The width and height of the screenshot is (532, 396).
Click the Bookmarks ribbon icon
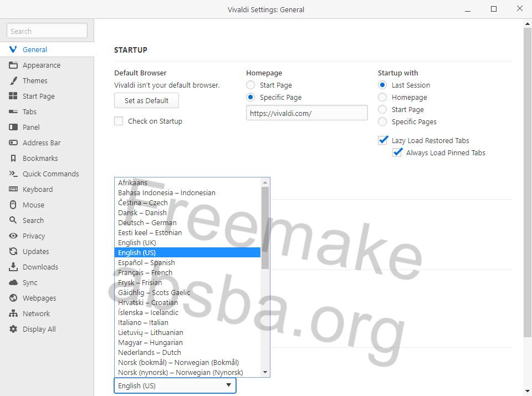13,158
